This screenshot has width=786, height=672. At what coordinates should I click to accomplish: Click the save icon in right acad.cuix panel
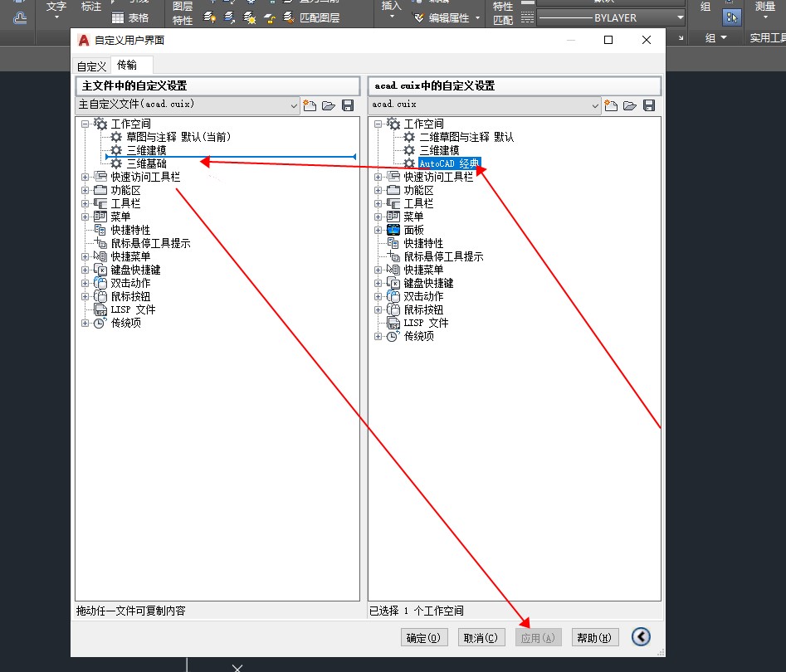pyautogui.click(x=649, y=105)
